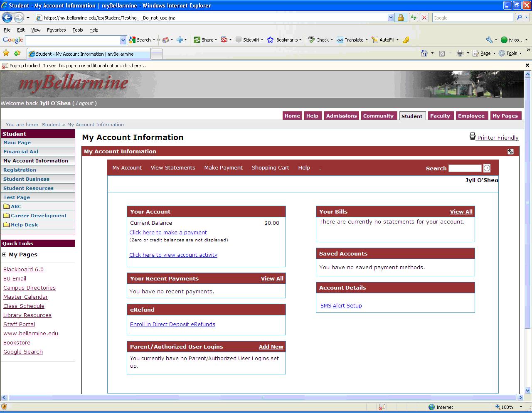Click the Printer Friendly link

(498, 138)
